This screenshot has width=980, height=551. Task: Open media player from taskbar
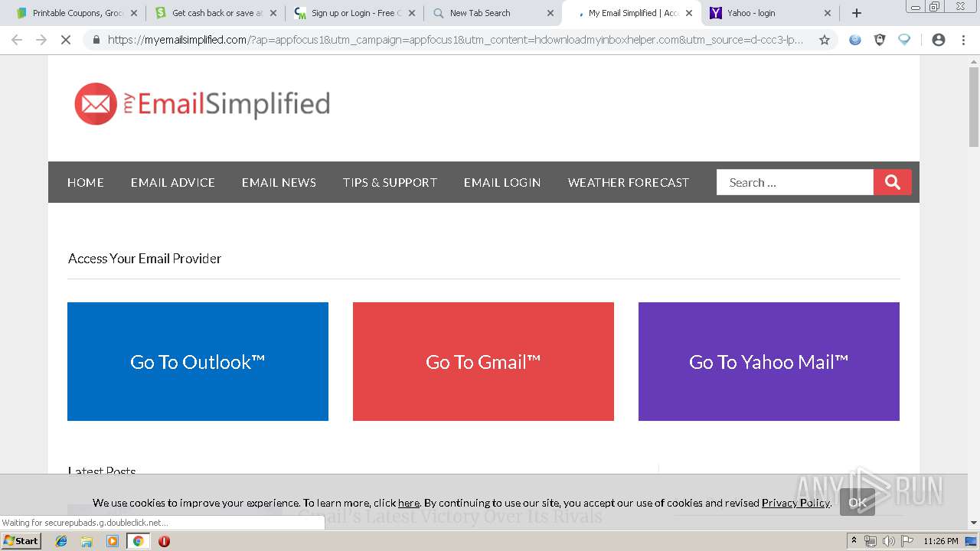coord(113,541)
